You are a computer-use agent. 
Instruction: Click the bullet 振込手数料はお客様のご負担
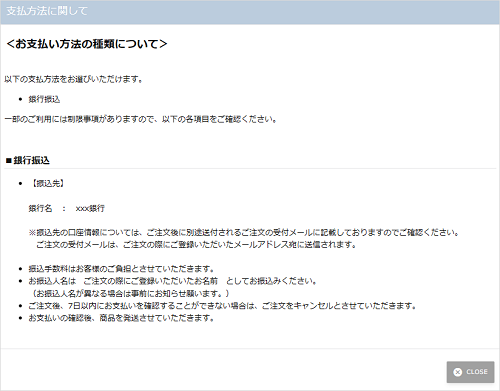121,269
